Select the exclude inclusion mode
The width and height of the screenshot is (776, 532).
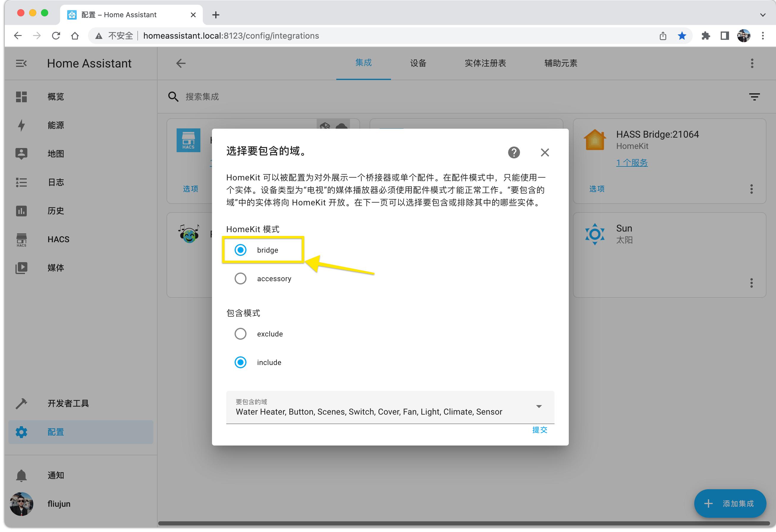click(240, 333)
